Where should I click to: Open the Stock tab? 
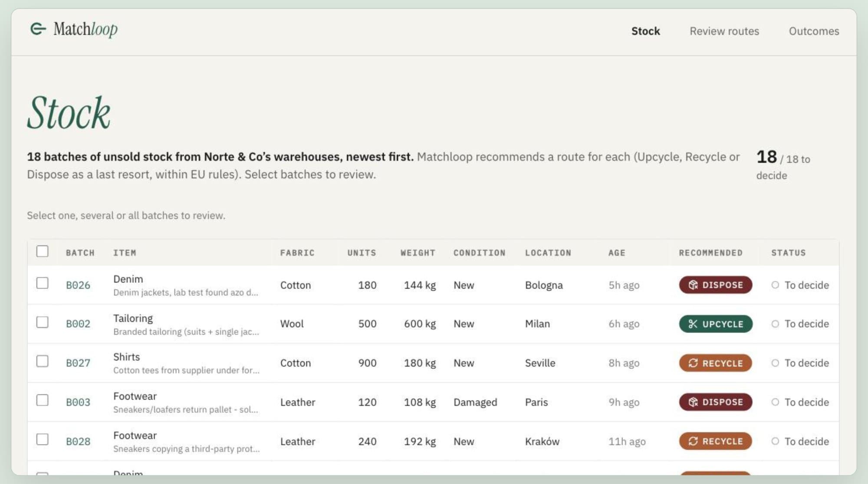pyautogui.click(x=645, y=31)
